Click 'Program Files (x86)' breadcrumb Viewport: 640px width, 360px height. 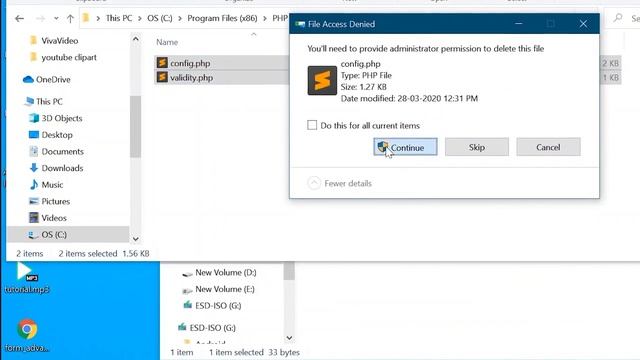pos(222,18)
